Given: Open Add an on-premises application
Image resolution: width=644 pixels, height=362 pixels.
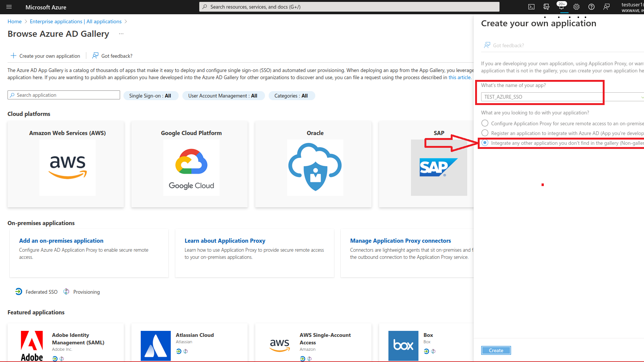Looking at the screenshot, I should click(61, 240).
